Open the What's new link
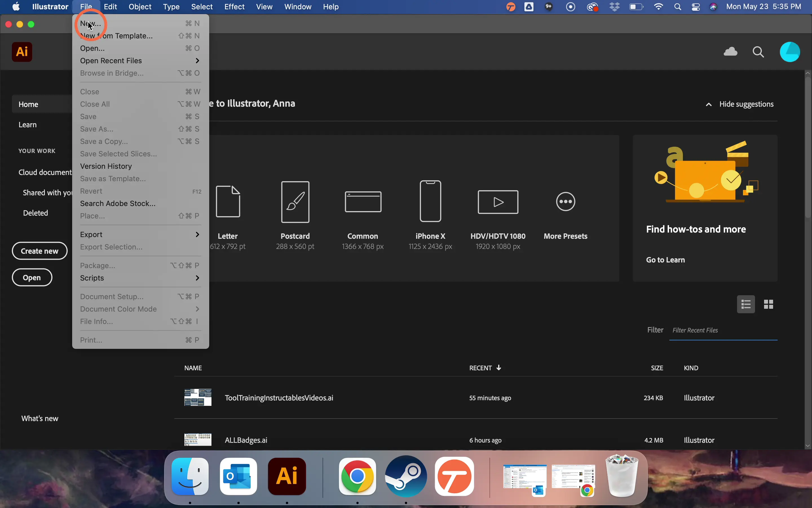 pos(39,418)
